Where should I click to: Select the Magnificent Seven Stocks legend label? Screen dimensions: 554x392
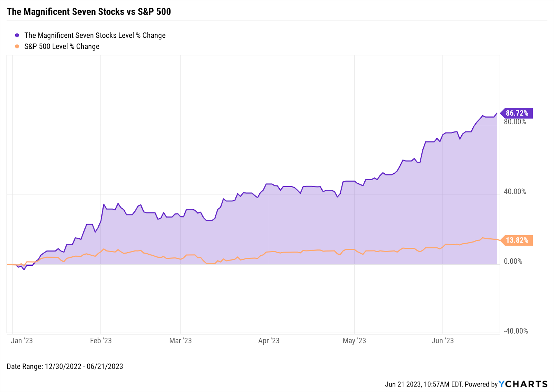(95, 35)
